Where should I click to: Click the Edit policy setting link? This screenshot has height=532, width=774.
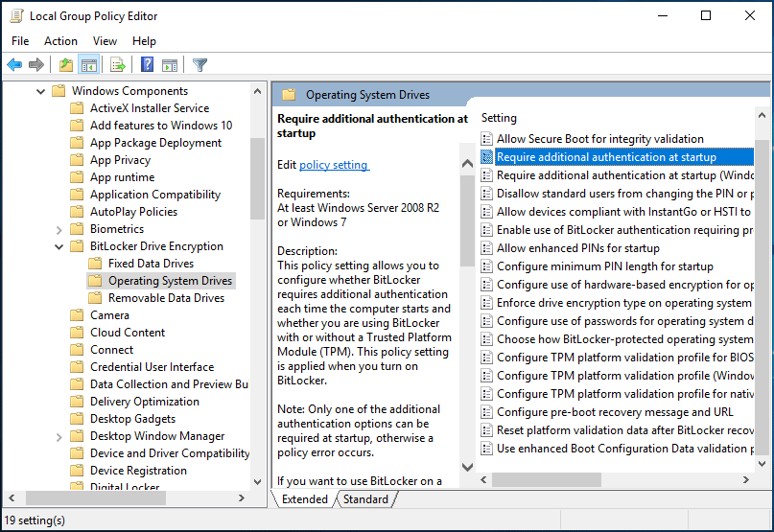(334, 165)
